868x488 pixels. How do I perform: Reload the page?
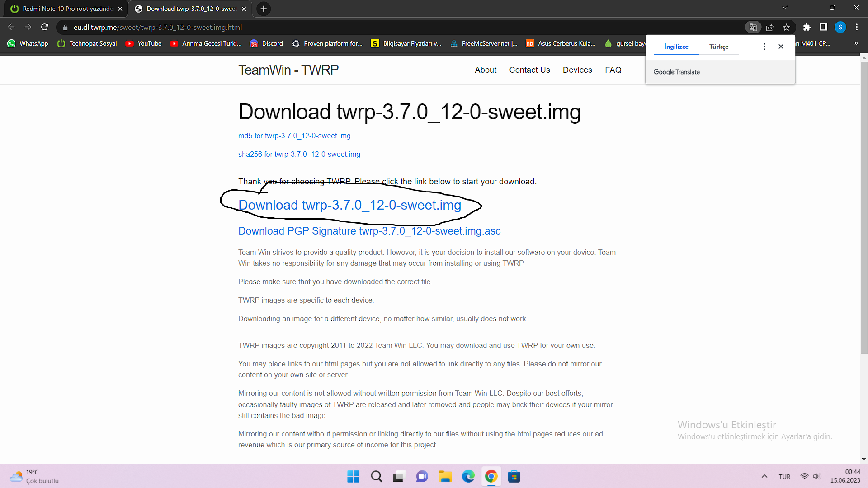44,27
